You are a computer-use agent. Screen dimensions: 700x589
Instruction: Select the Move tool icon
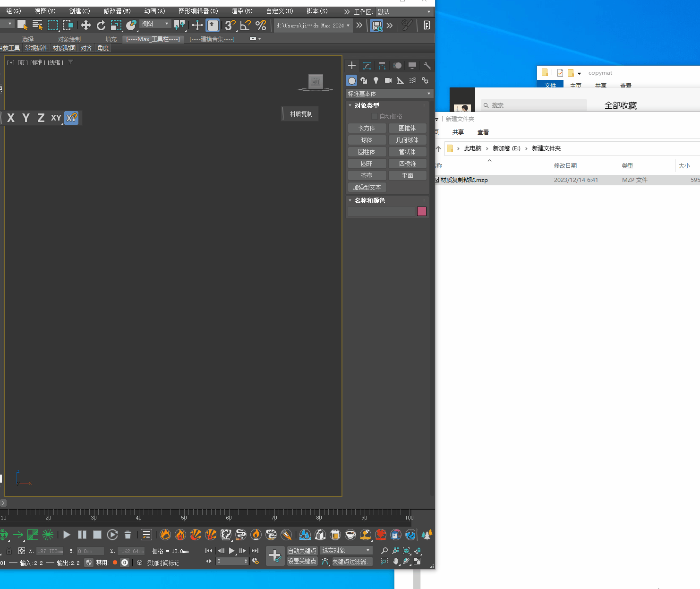(x=85, y=26)
